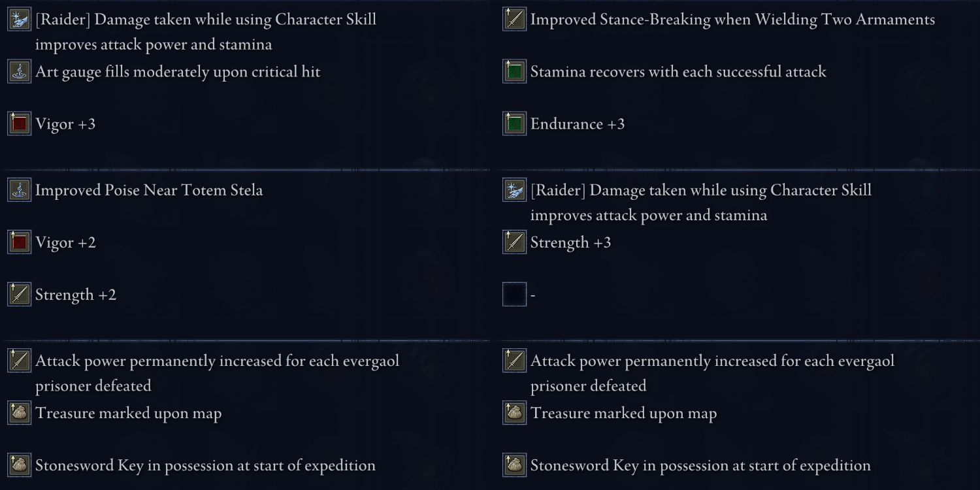Select the Vigor +3 effect label
Viewport: 980px width, 490px height.
point(65,124)
